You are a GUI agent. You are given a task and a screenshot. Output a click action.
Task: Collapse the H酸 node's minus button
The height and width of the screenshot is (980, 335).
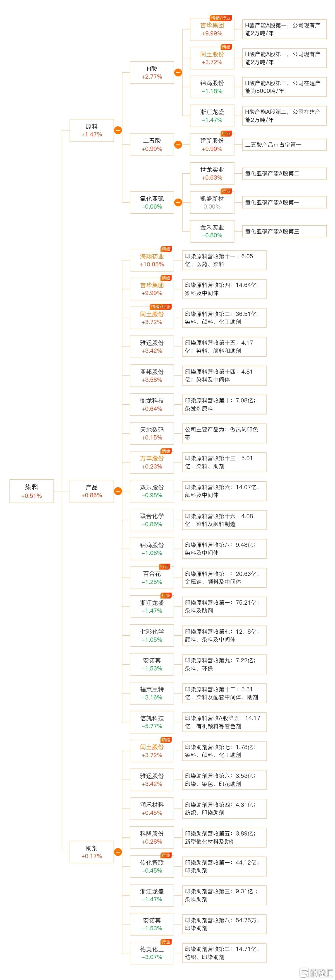[178, 72]
